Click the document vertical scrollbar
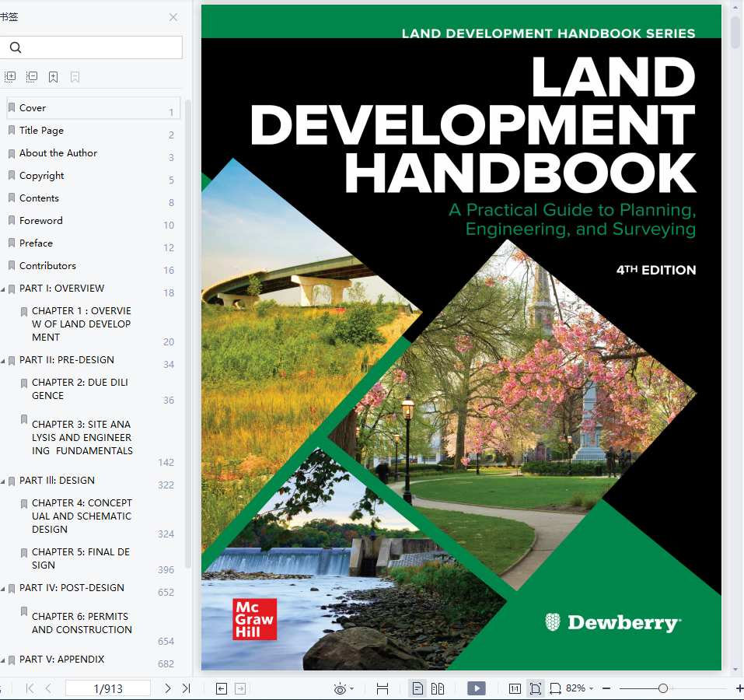The image size is (744, 700). 735,32
